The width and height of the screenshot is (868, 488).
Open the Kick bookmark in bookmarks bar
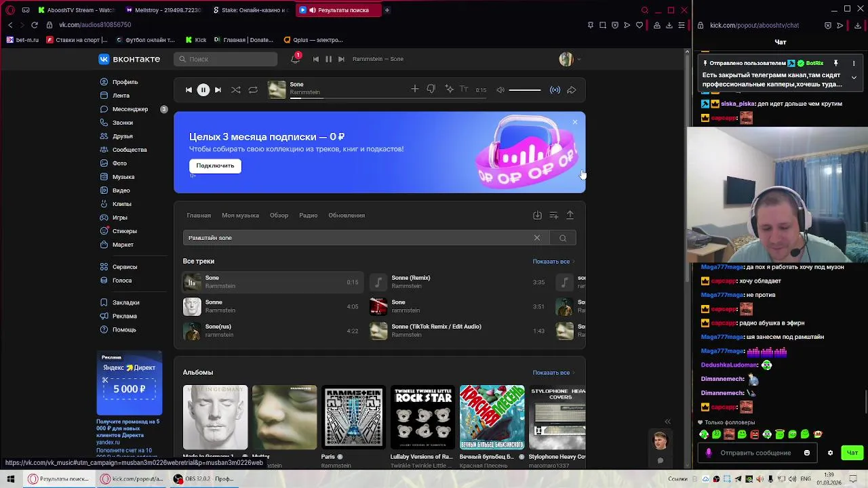pos(196,40)
